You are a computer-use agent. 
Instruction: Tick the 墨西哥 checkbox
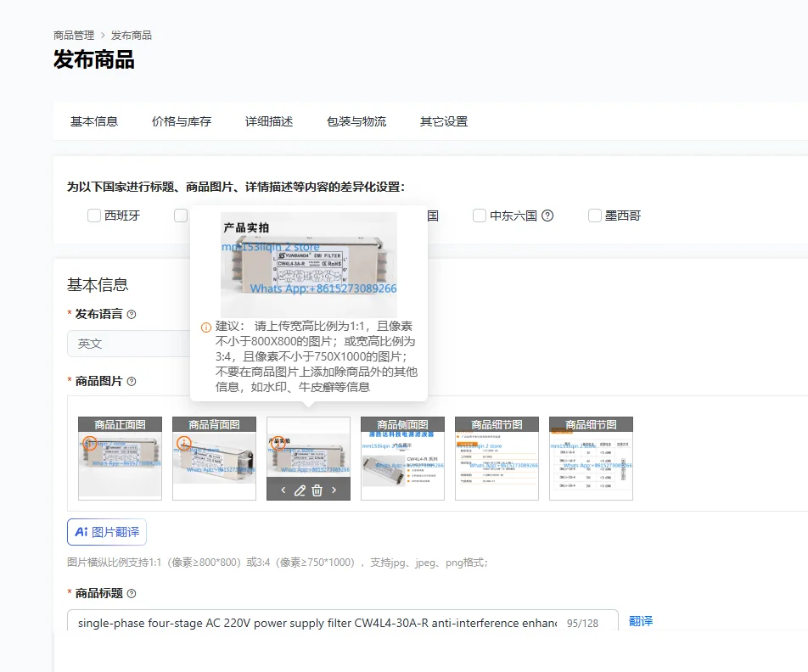coord(595,216)
